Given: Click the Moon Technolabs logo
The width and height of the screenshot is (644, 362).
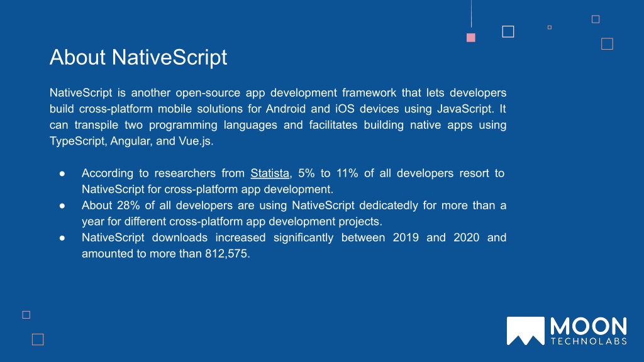Looking at the screenshot, I should pos(567,331).
